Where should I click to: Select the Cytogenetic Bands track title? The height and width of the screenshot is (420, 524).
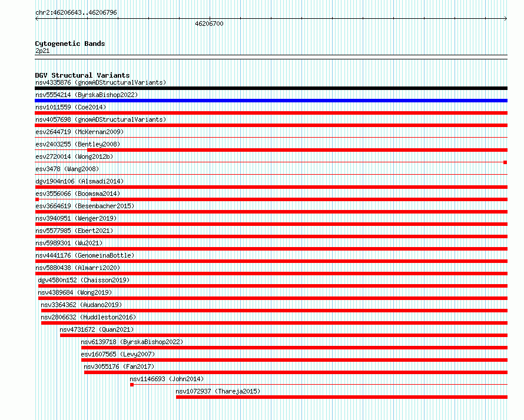pos(70,44)
